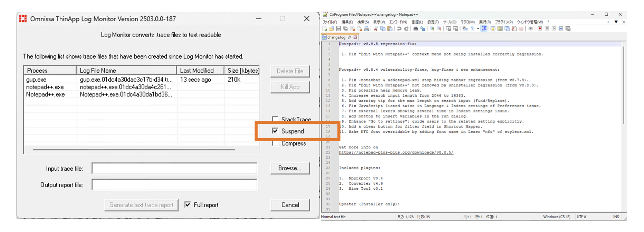Click the Cut scissors icon

pyautogui.click(x=376, y=29)
